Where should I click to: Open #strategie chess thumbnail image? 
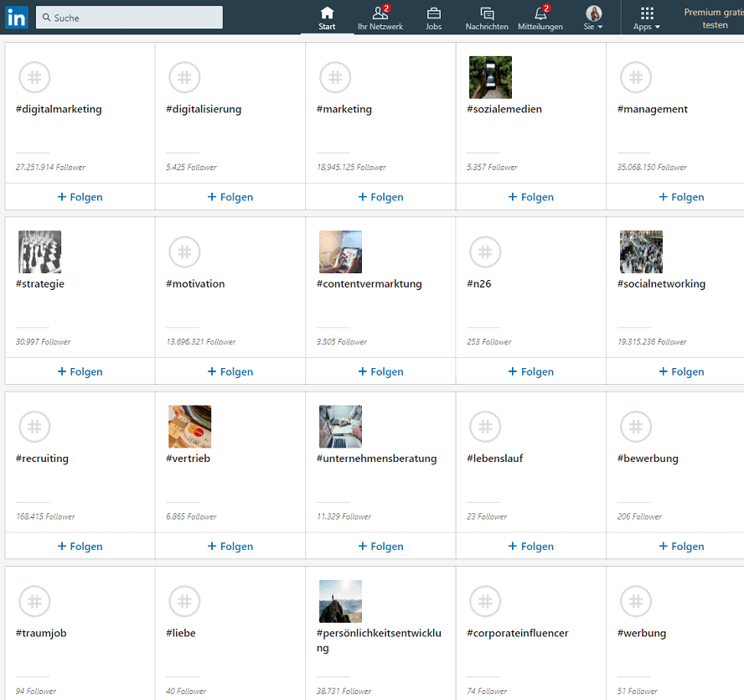click(x=40, y=252)
